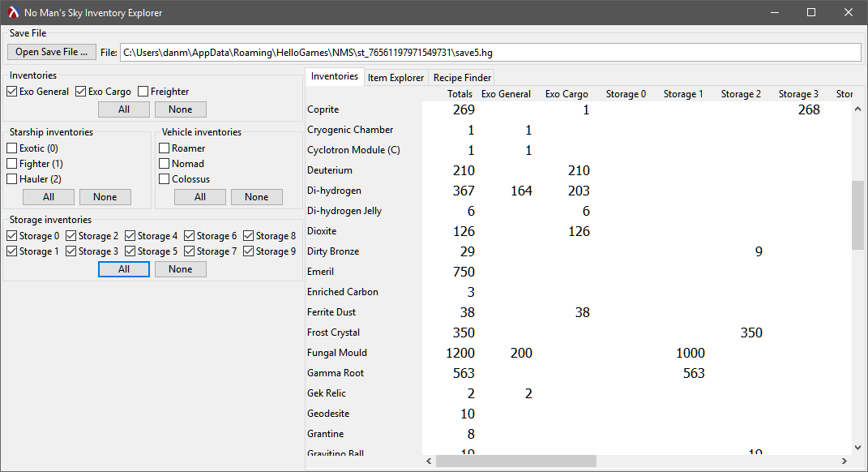Screen dimensions: 868x472
Task: Enable the Freighter checkbox
Action: coord(143,92)
